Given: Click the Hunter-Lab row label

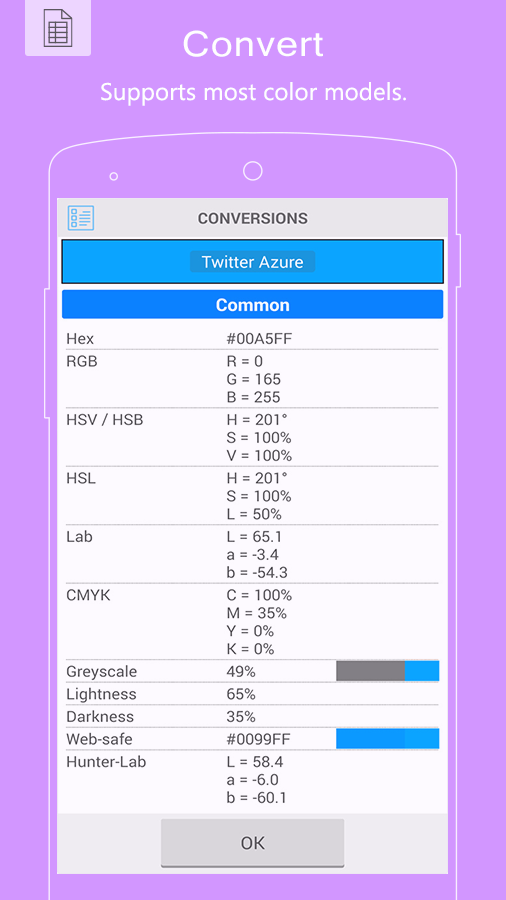Looking at the screenshot, I should tap(106, 762).
